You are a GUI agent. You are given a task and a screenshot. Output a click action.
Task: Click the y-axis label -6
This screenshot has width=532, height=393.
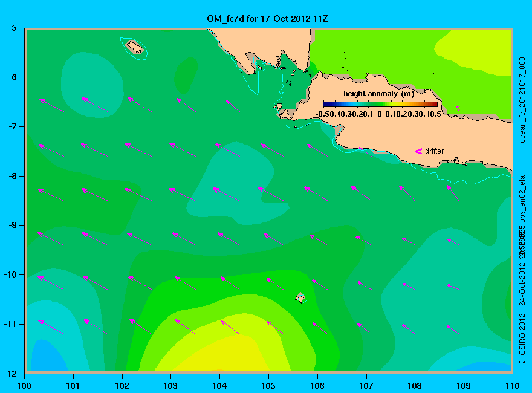click(13, 77)
